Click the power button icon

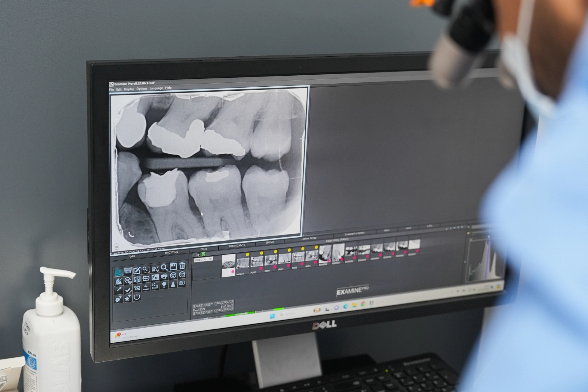[137, 297]
